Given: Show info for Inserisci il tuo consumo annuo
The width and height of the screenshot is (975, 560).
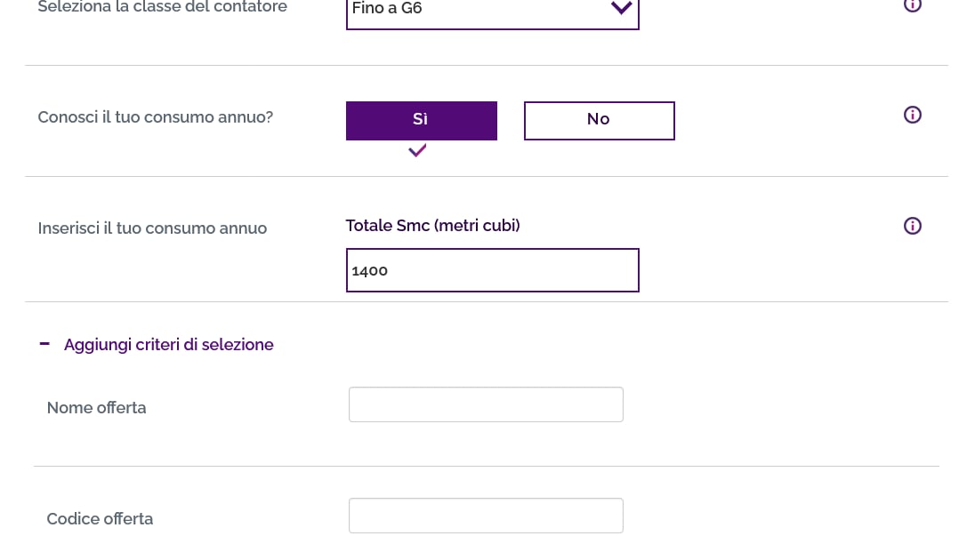Looking at the screenshot, I should tap(912, 226).
